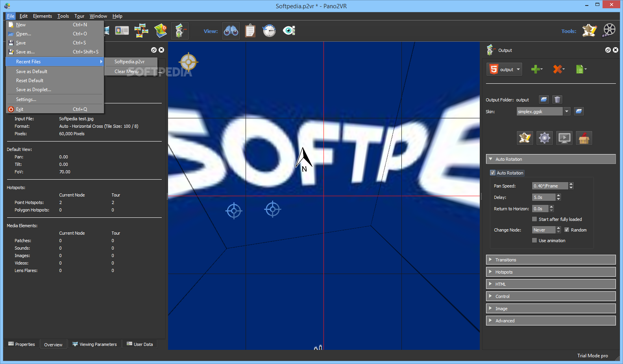Screen dimensions: 623x364
Task: Select the binoculars viewer icon
Action: coord(231,31)
